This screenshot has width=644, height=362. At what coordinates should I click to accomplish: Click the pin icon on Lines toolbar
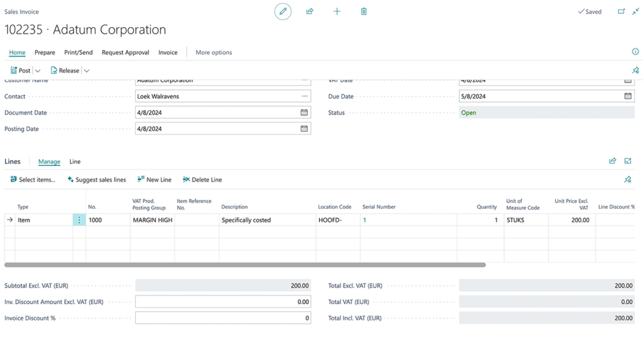[628, 179]
